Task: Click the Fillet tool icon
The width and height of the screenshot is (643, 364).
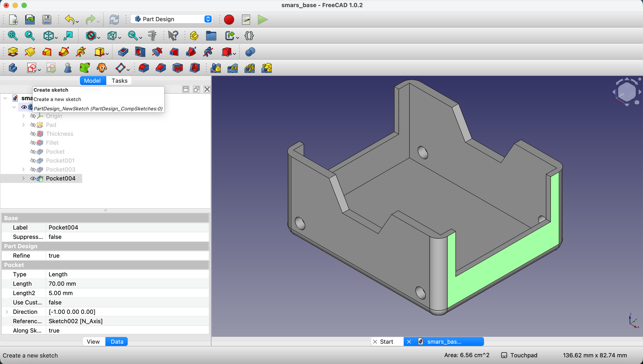Action: coord(144,68)
